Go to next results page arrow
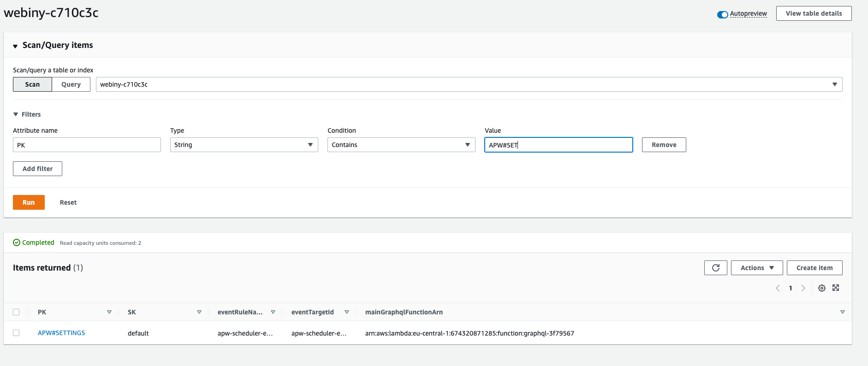The image size is (868, 366). [803, 288]
